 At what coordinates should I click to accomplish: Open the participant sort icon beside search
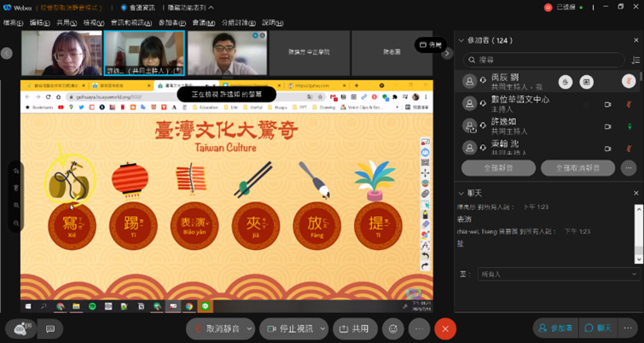635,60
